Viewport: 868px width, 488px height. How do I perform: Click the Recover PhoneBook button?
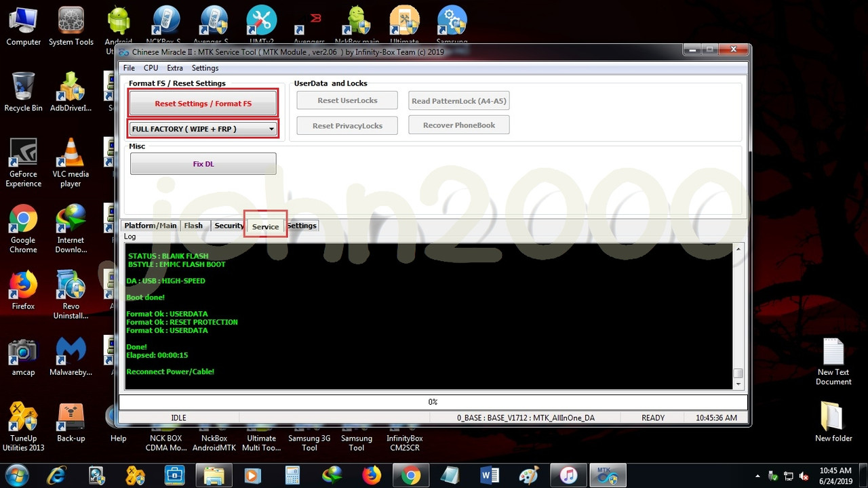coord(458,125)
